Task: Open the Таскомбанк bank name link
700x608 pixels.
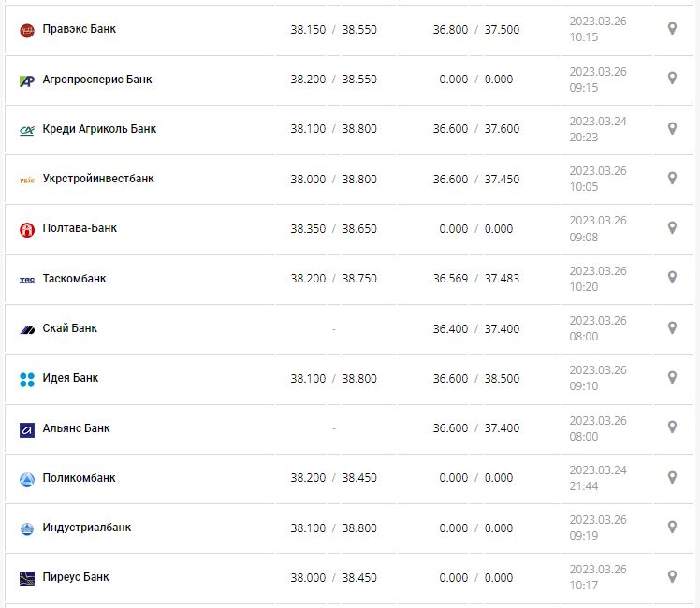Action: pyautogui.click(x=75, y=279)
